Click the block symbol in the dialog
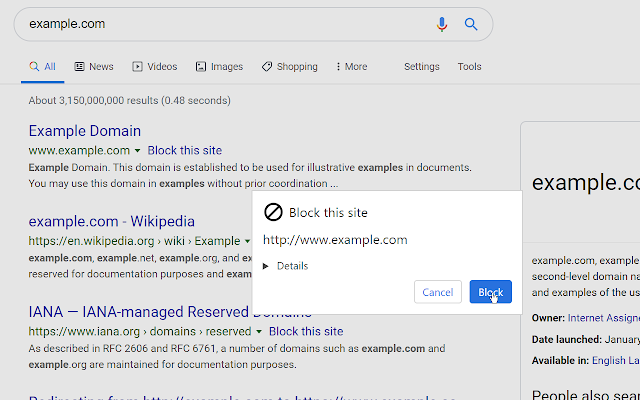The width and height of the screenshot is (640, 400). [x=273, y=212]
